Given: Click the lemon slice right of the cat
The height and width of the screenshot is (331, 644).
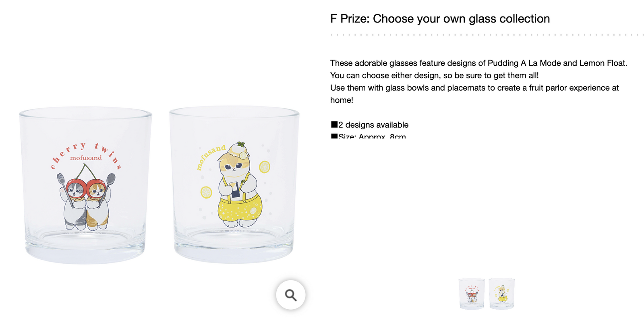Looking at the screenshot, I should click(x=264, y=167).
